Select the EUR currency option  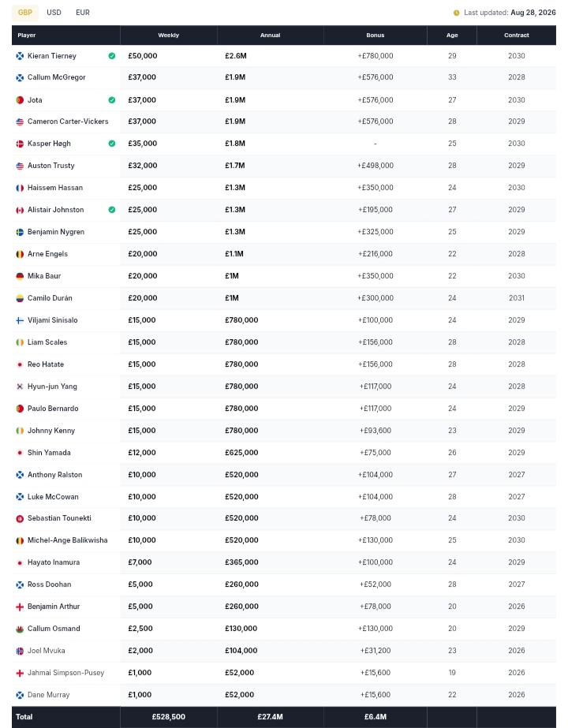click(83, 13)
